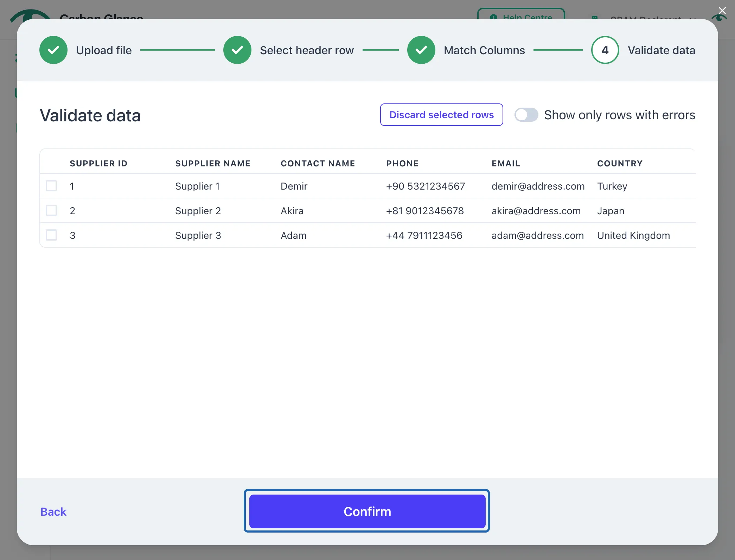Select the Supplier 3 name cell
Viewport: 735px width, 560px height.
198,235
